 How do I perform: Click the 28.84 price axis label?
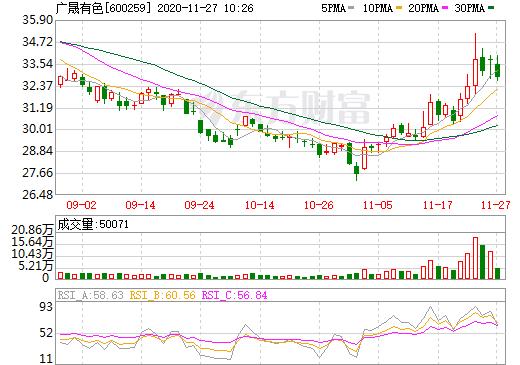tap(37, 151)
